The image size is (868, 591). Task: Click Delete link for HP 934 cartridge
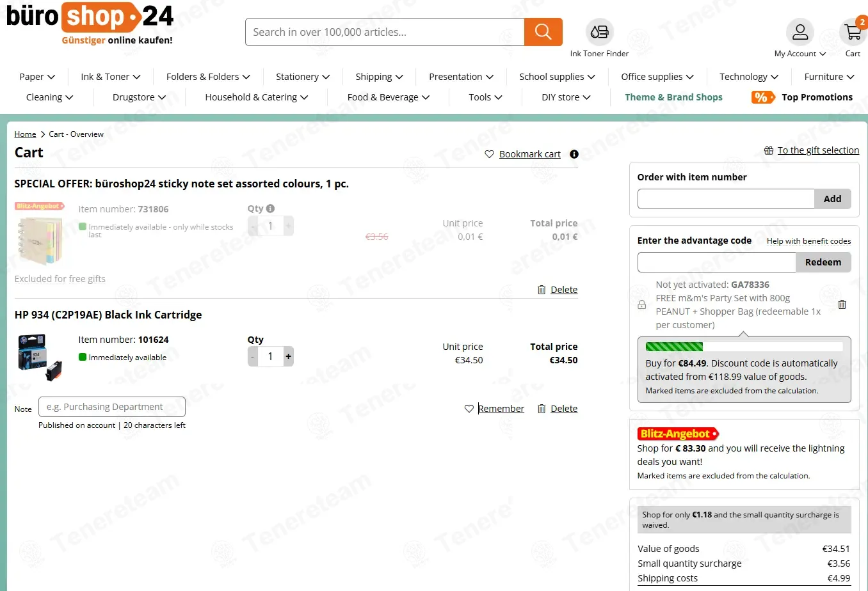564,409
